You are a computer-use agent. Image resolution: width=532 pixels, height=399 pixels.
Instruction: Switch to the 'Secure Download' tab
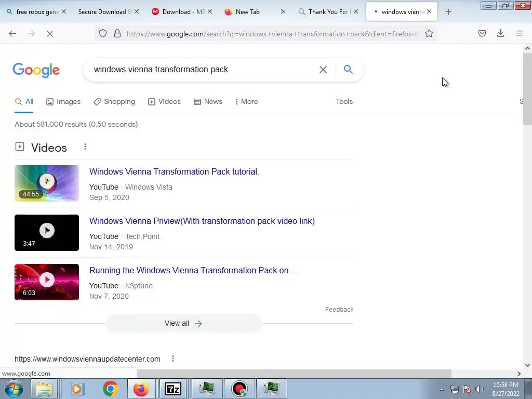pyautogui.click(x=105, y=12)
